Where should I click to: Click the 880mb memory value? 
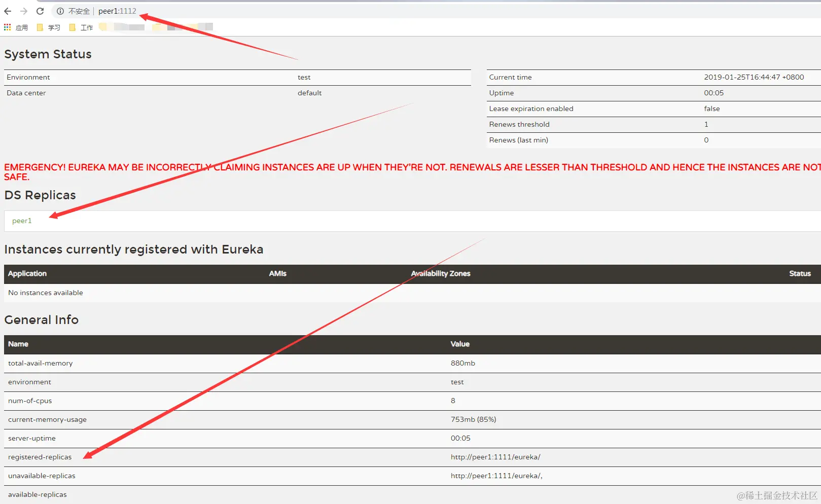[463, 363]
